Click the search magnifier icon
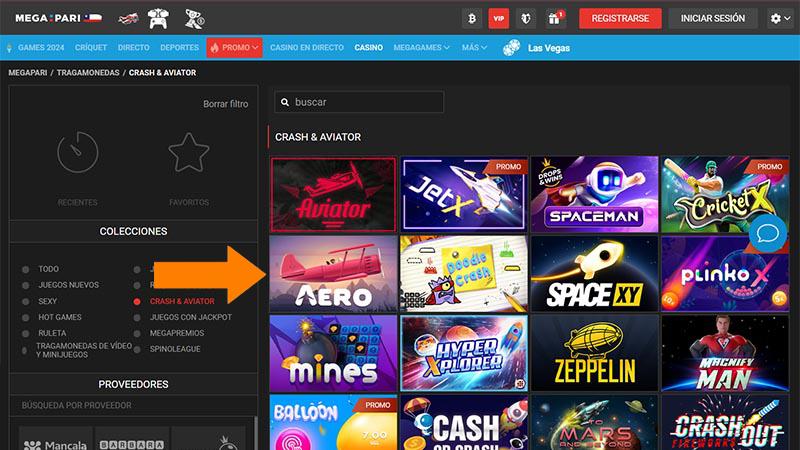Image resolution: width=800 pixels, height=450 pixels. pos(285,102)
